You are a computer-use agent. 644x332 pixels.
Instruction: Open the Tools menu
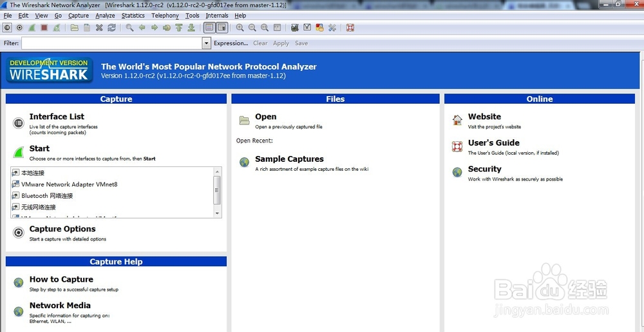click(x=192, y=15)
